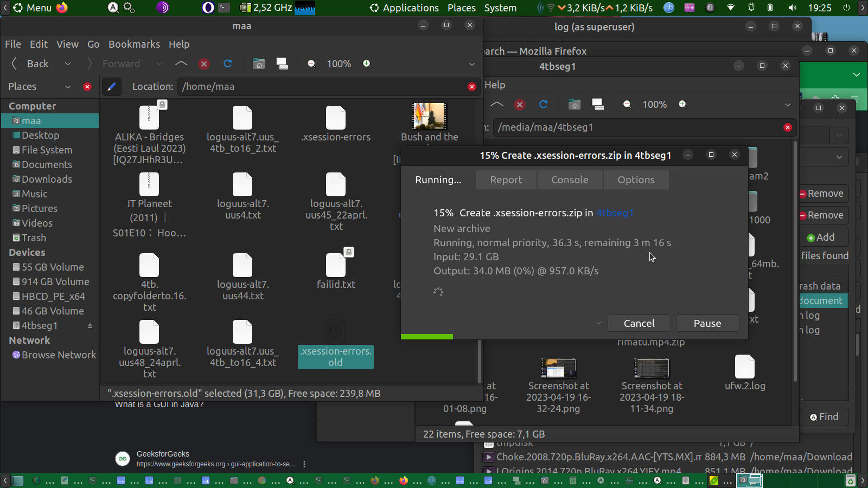Eject the 4tbseg1 device in sidebar
This screenshot has height=488, width=868.
(x=90, y=326)
